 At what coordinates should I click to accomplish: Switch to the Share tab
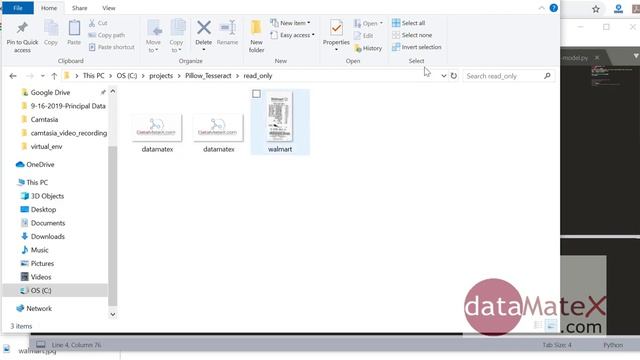pyautogui.click(x=80, y=8)
